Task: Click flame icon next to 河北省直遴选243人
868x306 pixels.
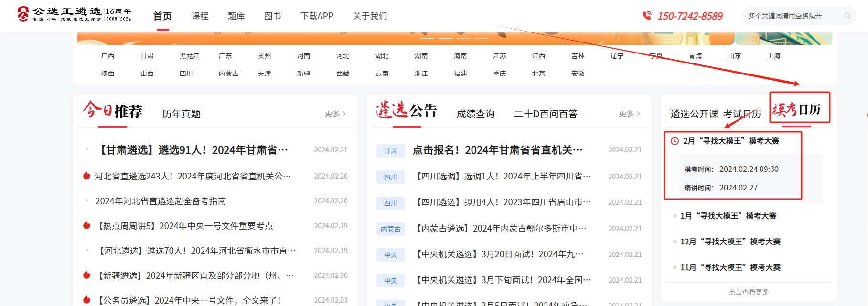Action: click(x=86, y=176)
